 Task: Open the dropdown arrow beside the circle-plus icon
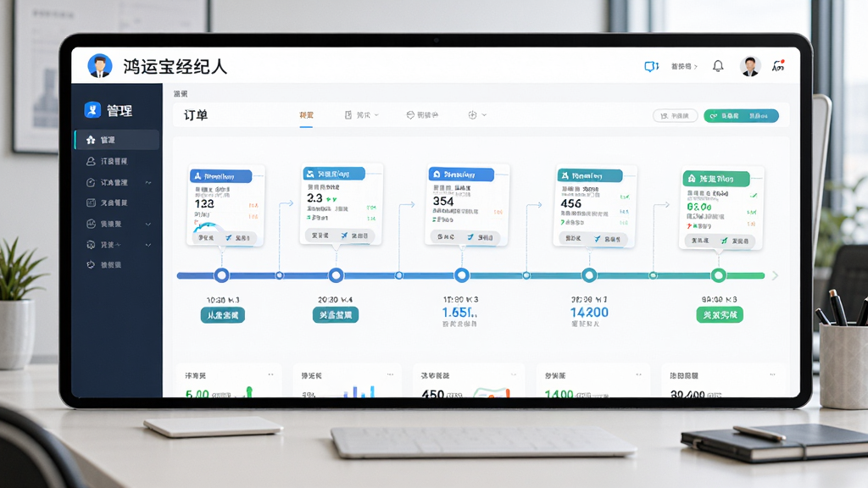click(x=484, y=115)
